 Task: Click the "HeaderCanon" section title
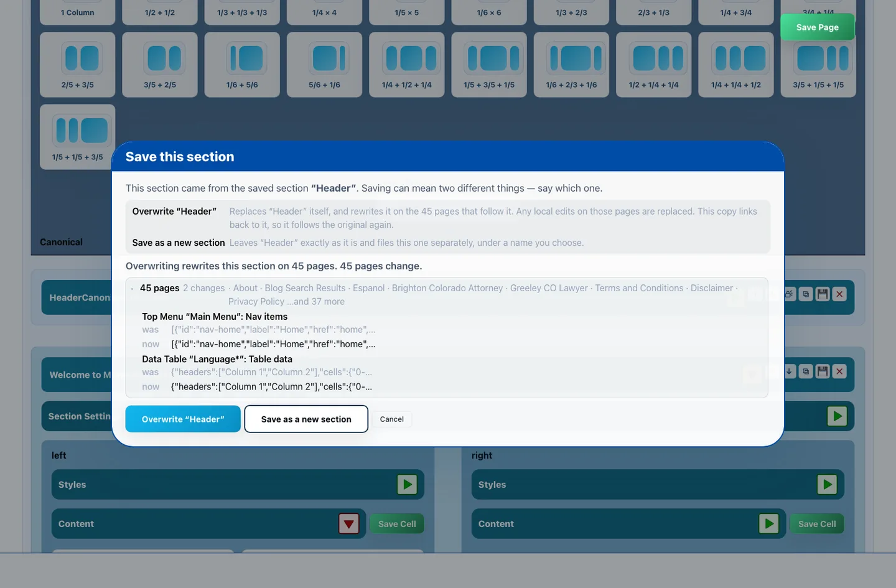(80, 297)
